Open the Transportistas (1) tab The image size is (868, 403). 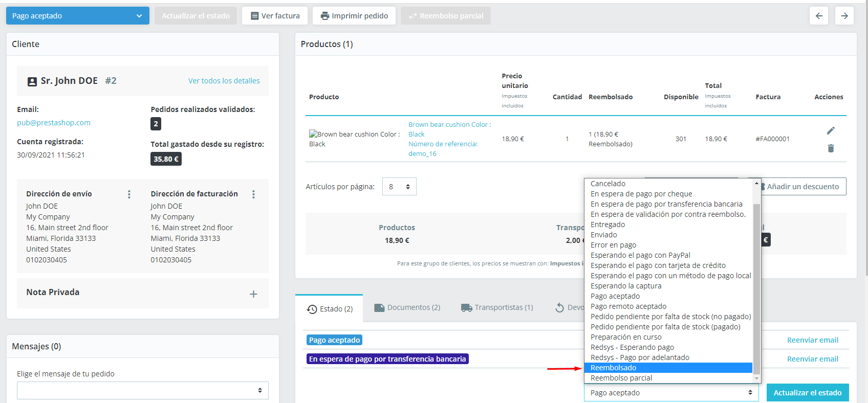(497, 307)
